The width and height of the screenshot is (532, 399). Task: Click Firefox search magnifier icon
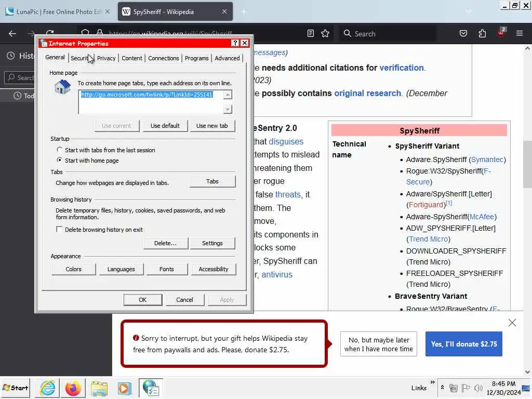(x=347, y=33)
